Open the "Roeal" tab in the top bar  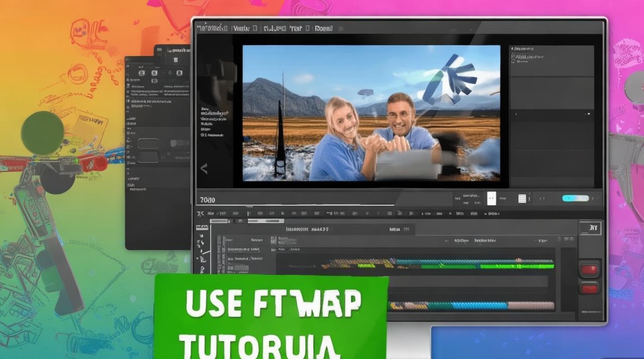pyautogui.click(x=323, y=29)
